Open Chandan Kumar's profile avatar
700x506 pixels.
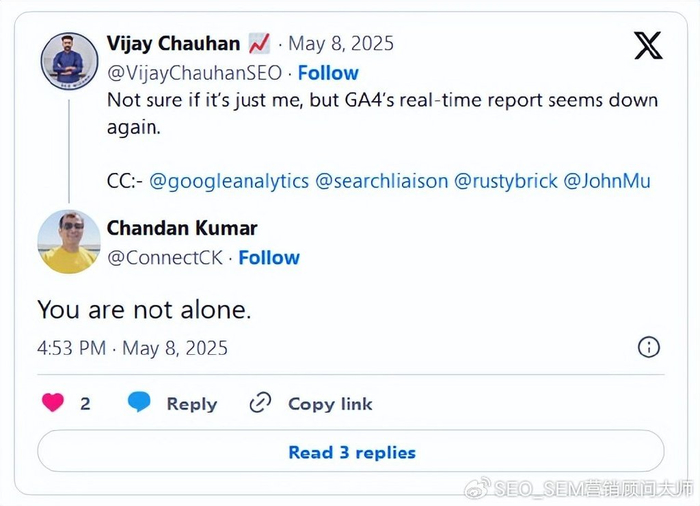point(69,241)
